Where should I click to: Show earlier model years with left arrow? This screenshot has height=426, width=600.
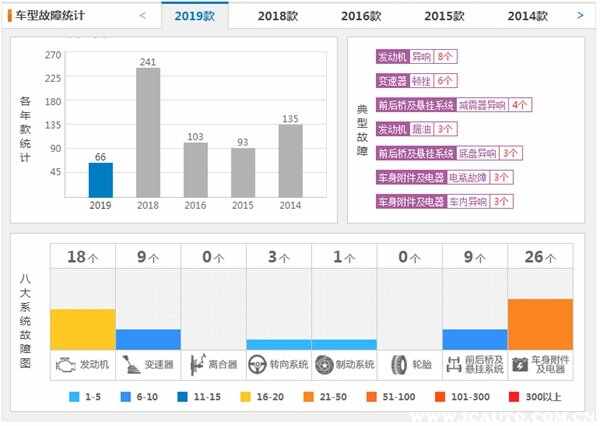coord(142,16)
